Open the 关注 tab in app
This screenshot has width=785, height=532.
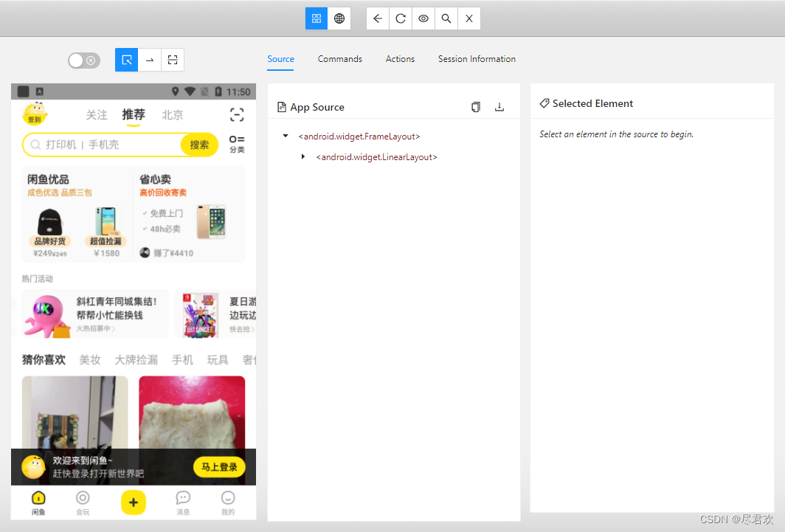coord(96,115)
